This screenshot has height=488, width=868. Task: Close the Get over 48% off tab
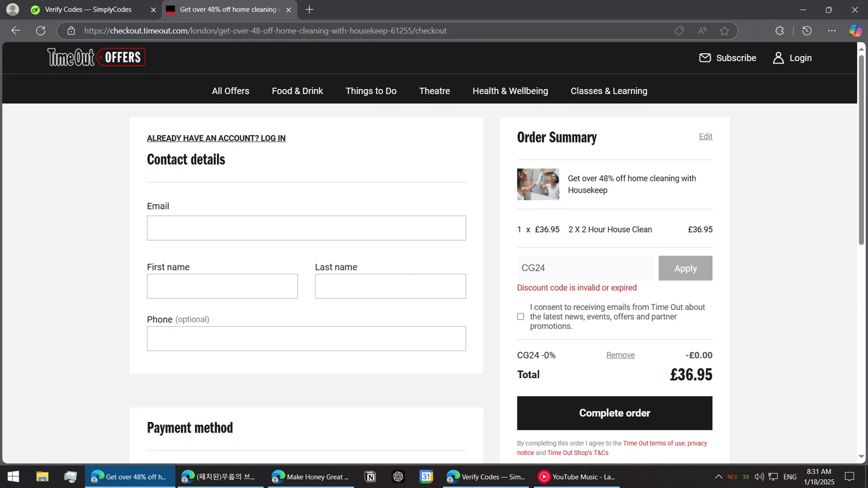288,10
